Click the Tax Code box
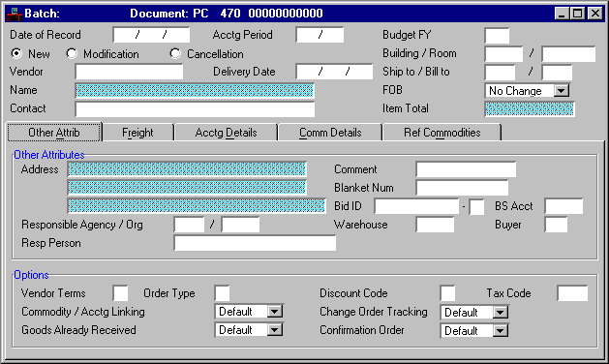 (x=572, y=293)
